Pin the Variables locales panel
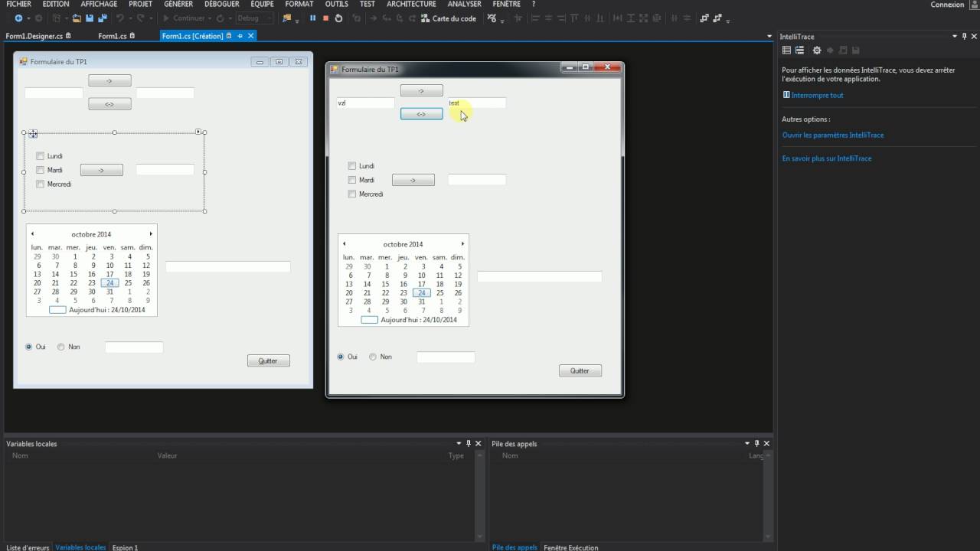980x551 pixels. pyautogui.click(x=469, y=443)
